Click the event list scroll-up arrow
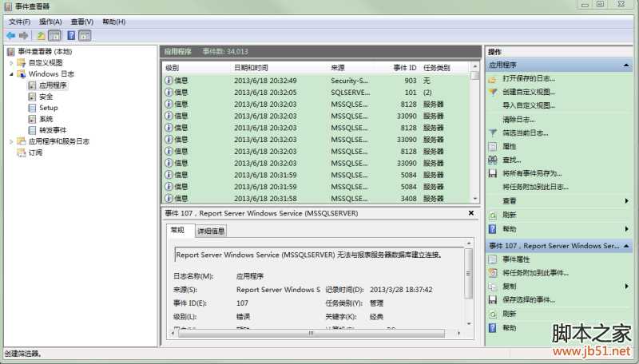This screenshot has height=364, width=639. point(474,66)
